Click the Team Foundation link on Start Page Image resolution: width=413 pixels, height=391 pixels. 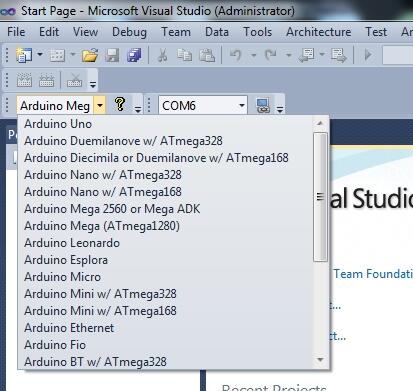373,274
